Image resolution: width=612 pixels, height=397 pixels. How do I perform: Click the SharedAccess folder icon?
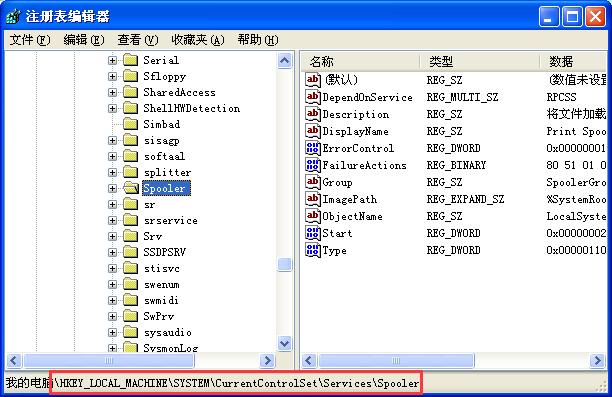[x=130, y=92]
